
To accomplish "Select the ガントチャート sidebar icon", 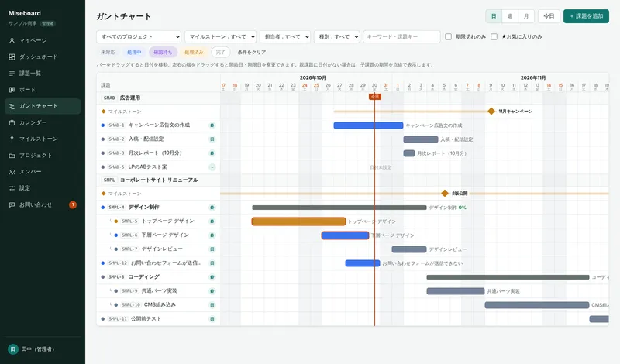I will (12, 106).
